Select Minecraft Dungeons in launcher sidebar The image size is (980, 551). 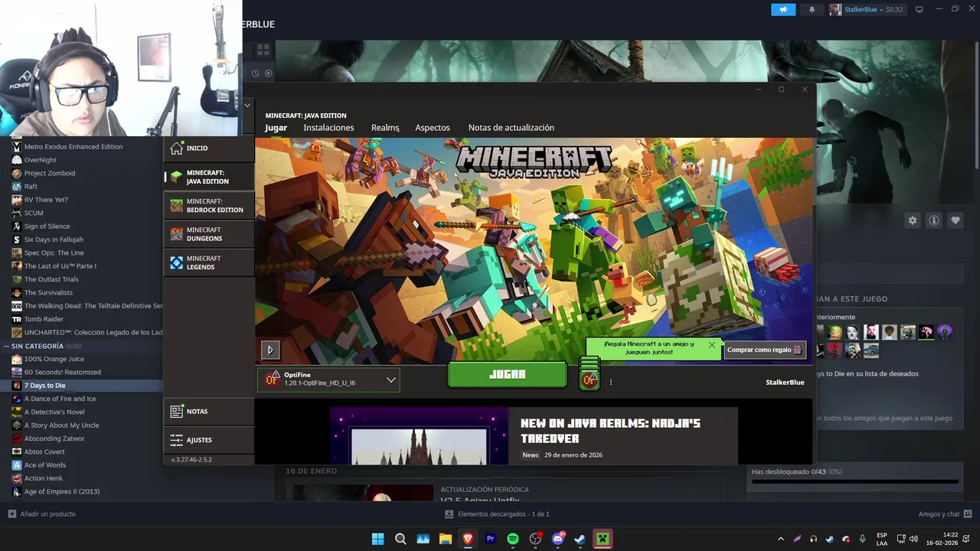coord(208,234)
